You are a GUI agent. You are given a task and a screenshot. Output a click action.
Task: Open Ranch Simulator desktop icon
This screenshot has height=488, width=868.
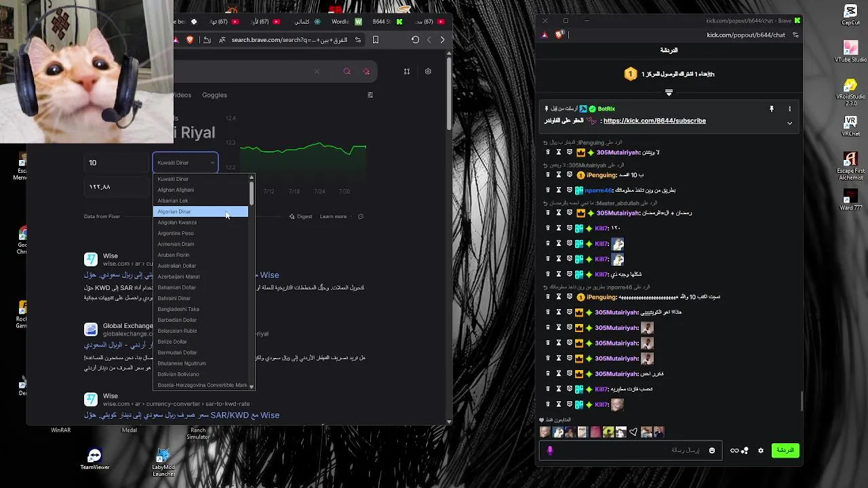coord(198,433)
